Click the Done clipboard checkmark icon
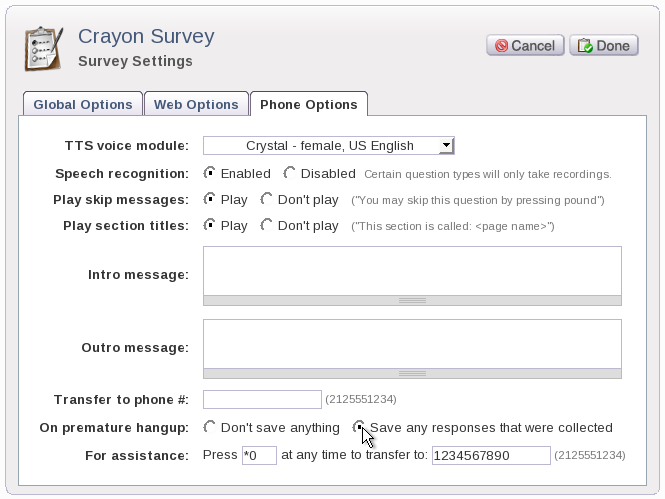This screenshot has width=665, height=499. point(585,46)
